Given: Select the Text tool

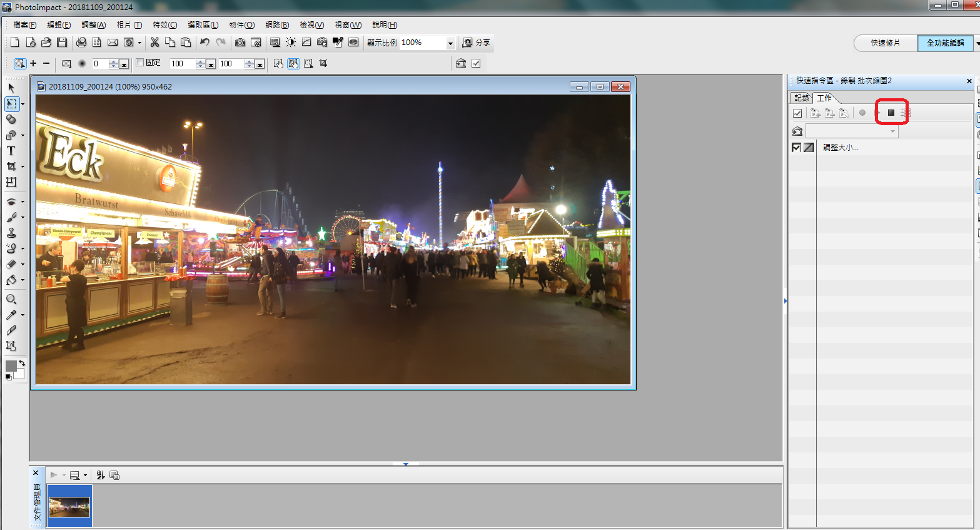Looking at the screenshot, I should [x=11, y=151].
